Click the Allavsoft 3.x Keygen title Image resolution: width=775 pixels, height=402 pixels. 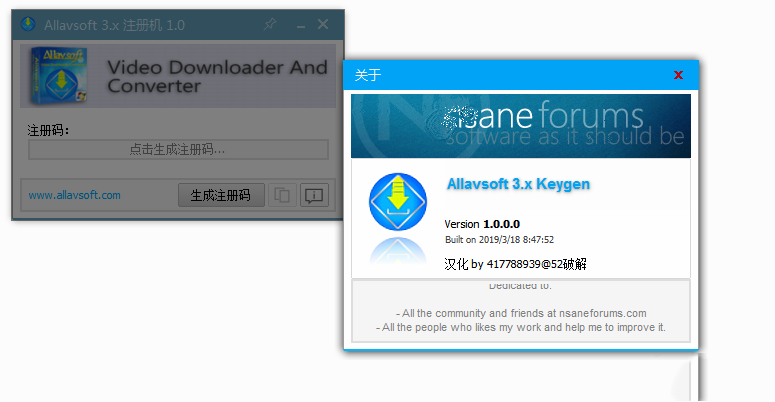point(518,184)
